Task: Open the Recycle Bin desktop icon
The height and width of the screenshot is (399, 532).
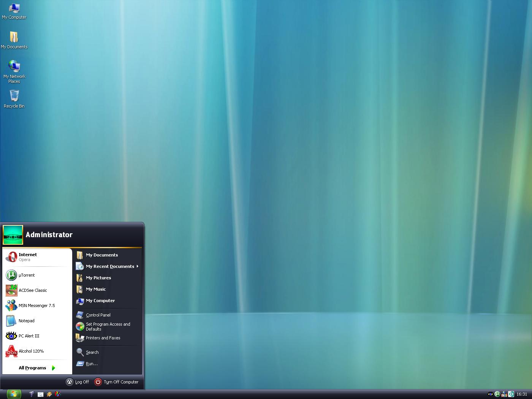Action: click(x=14, y=99)
